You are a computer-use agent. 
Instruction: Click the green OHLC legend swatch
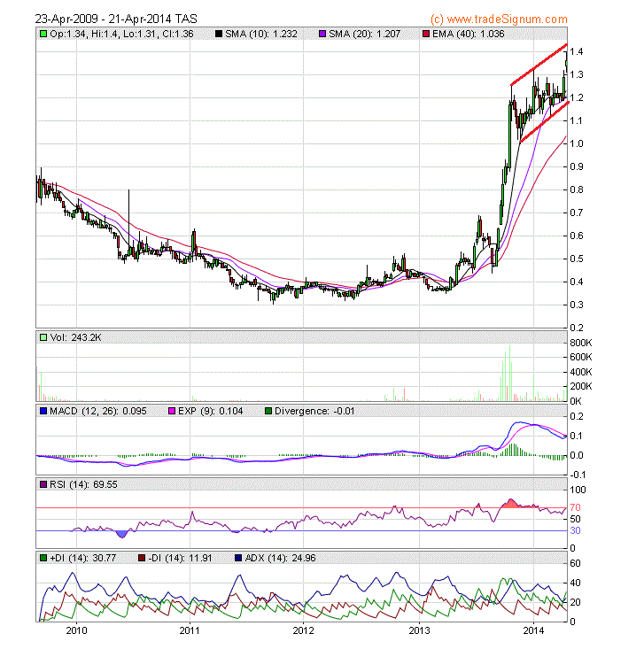[43, 34]
